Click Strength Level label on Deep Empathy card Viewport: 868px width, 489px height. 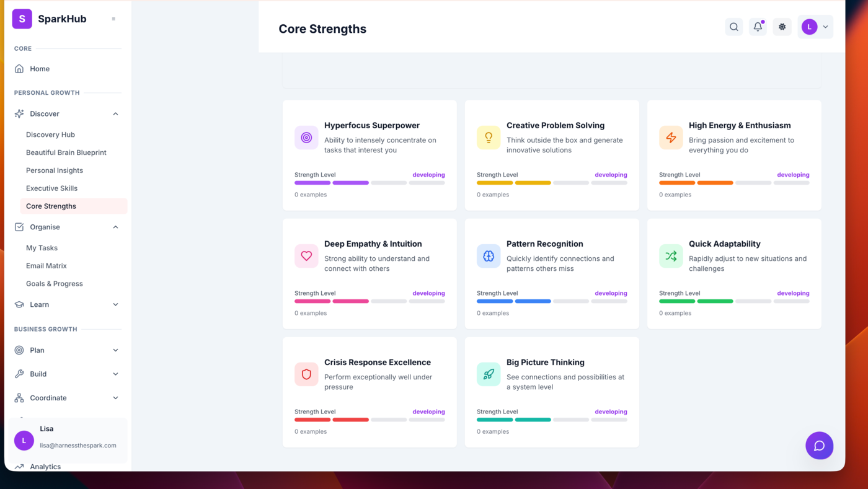coord(315,293)
